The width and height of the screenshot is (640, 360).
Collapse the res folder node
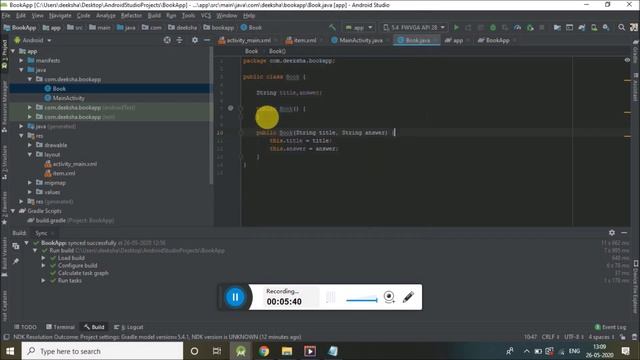point(21,136)
